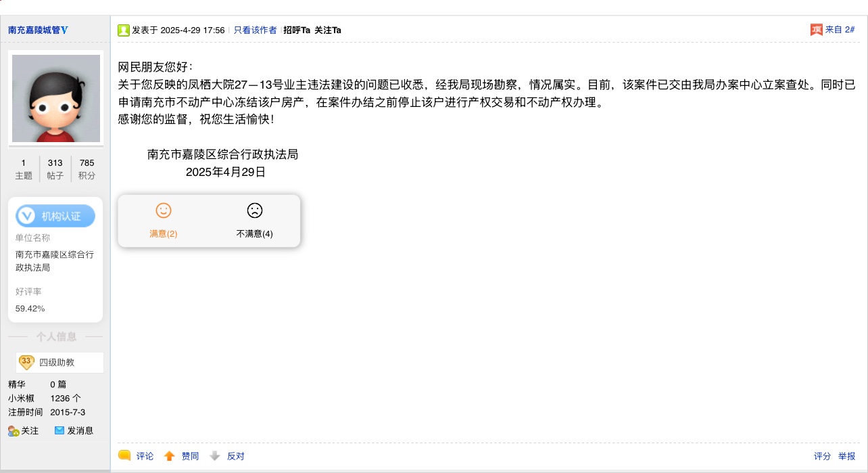Click the orange upvote arrow icon

(x=170, y=456)
